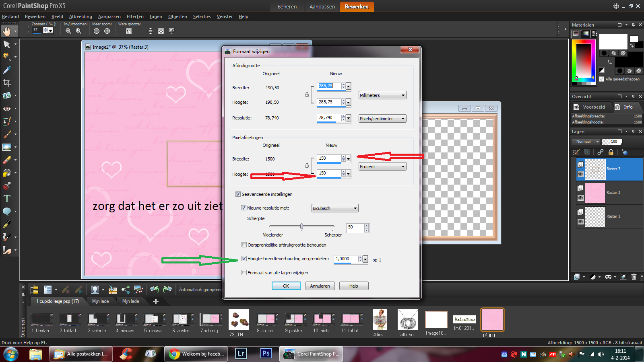The image size is (644, 362).
Task: Uncheck Nieuwe resolutie met checkbox
Action: (244, 208)
